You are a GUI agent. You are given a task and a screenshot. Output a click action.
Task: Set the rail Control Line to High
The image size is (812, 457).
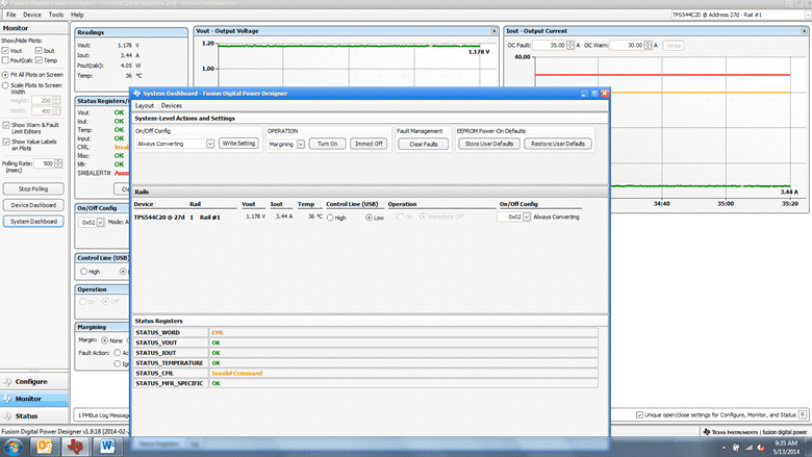[x=331, y=217]
